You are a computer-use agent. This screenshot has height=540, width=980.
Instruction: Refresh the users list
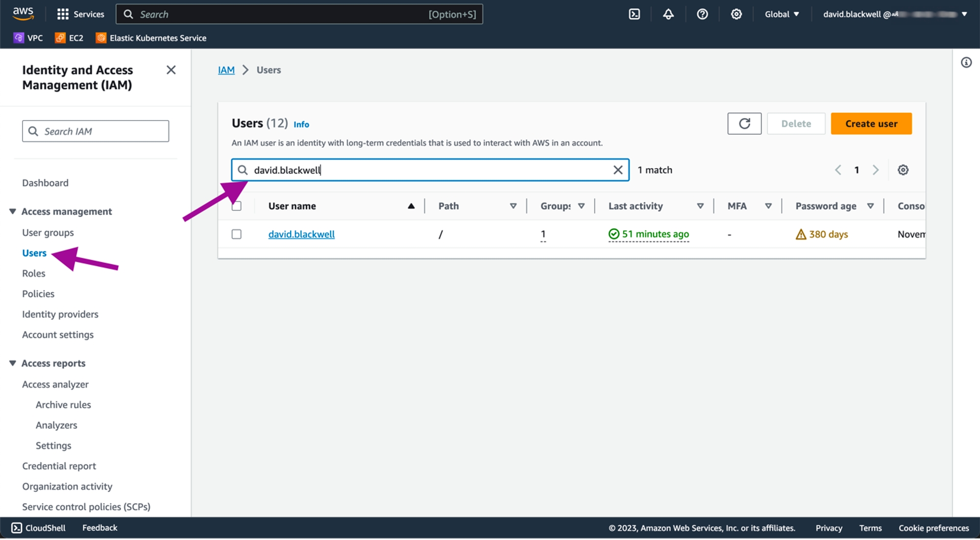[x=744, y=123]
